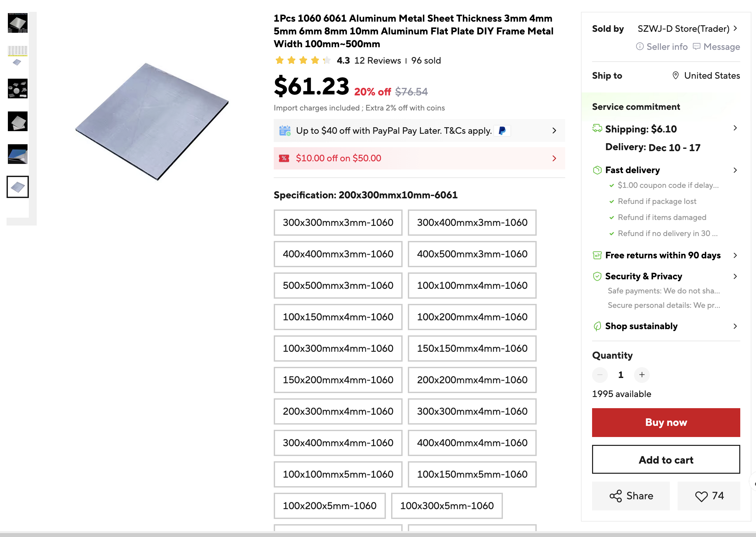Viewport: 756px width, 537px height.
Task: Pick 200x300mmx4mm-1060 specification option
Action: coord(338,411)
